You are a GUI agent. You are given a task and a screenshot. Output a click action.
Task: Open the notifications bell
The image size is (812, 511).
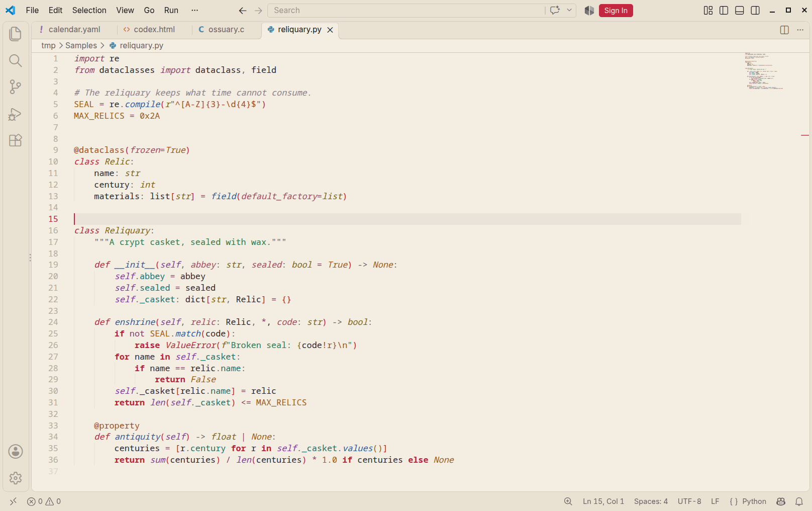click(799, 501)
